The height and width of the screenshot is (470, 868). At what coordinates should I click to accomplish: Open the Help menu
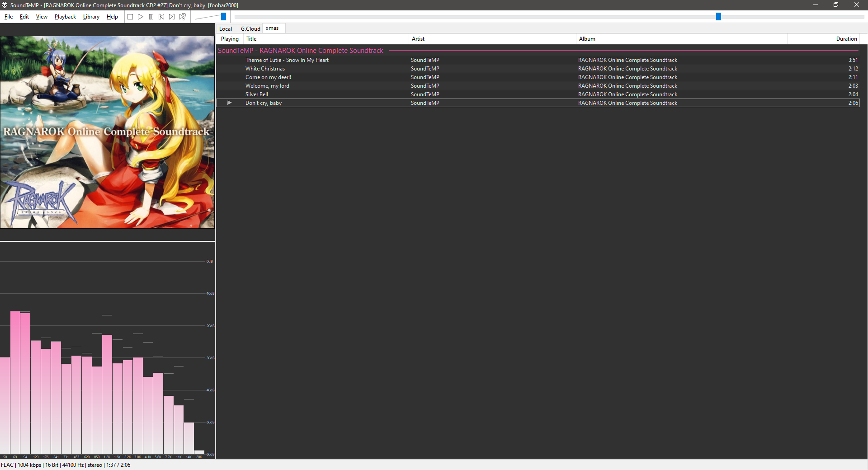click(x=112, y=17)
